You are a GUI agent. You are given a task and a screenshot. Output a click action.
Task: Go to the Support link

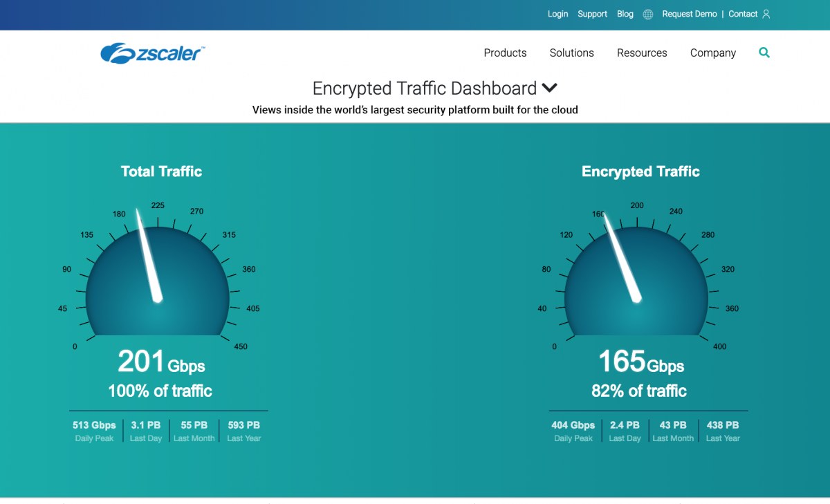point(592,14)
